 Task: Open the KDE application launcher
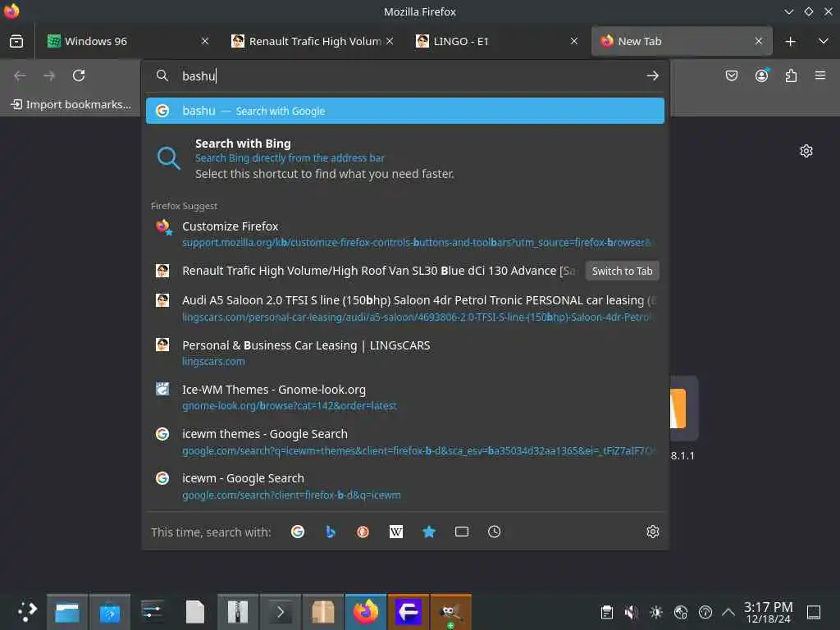26,612
